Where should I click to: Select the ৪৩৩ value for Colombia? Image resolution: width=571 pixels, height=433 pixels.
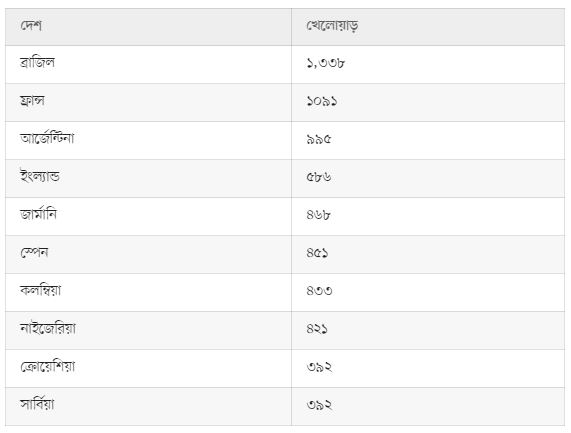[x=319, y=291]
